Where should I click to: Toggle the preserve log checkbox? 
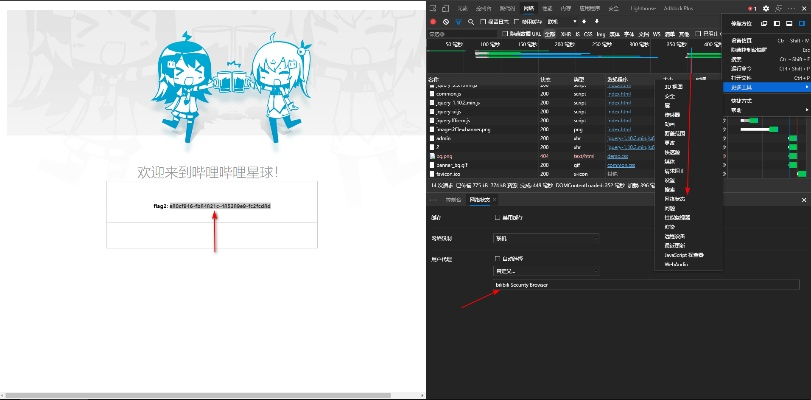(483, 22)
